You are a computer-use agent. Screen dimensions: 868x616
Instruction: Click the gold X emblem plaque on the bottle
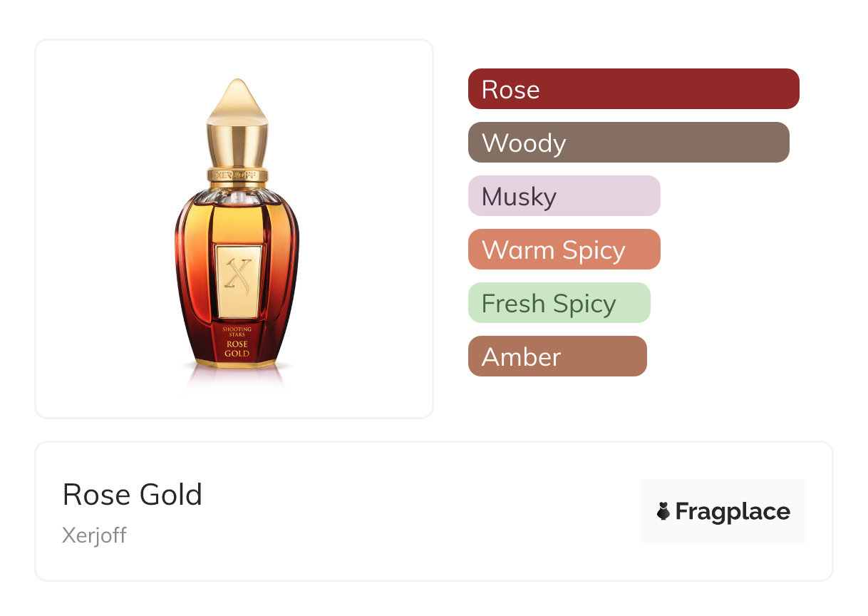tap(238, 281)
